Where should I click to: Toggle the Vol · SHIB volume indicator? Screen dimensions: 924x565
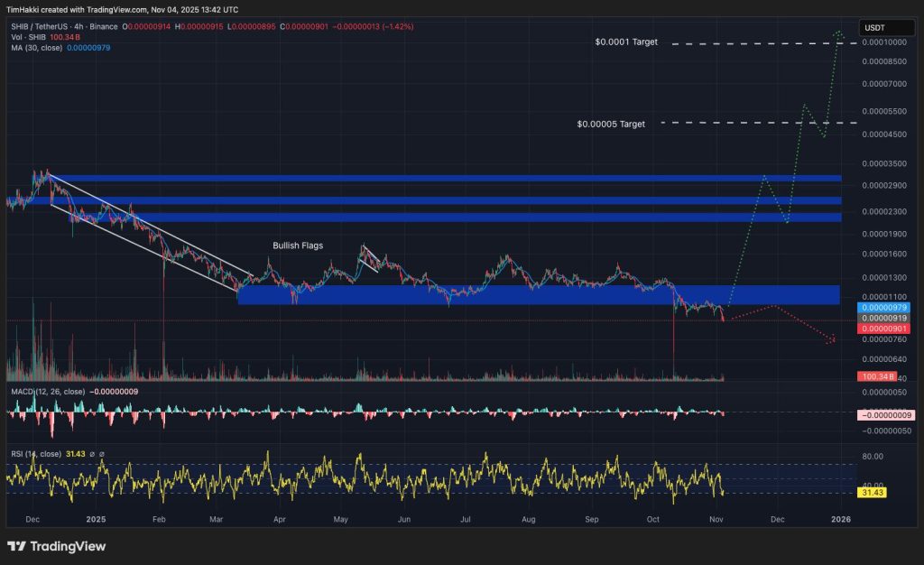click(28, 37)
